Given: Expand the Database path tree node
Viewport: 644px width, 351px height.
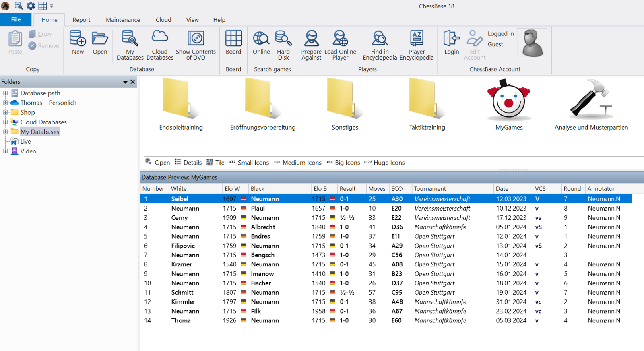Looking at the screenshot, I should point(5,93).
